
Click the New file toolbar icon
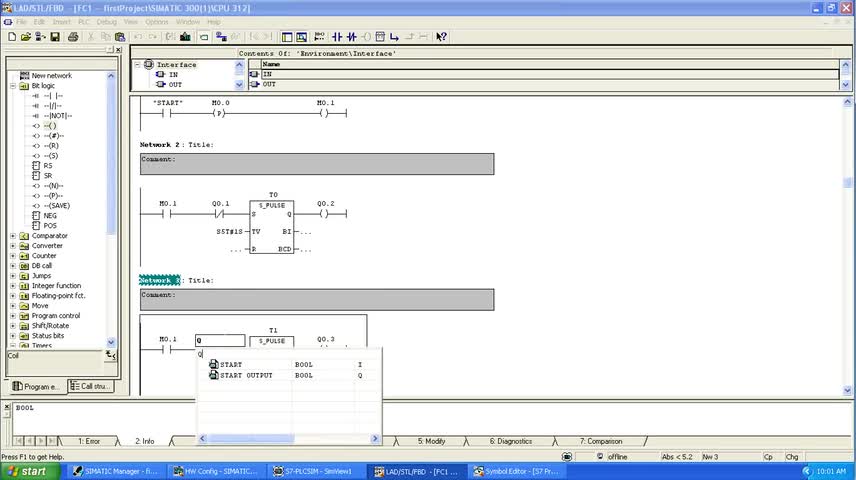[11, 37]
